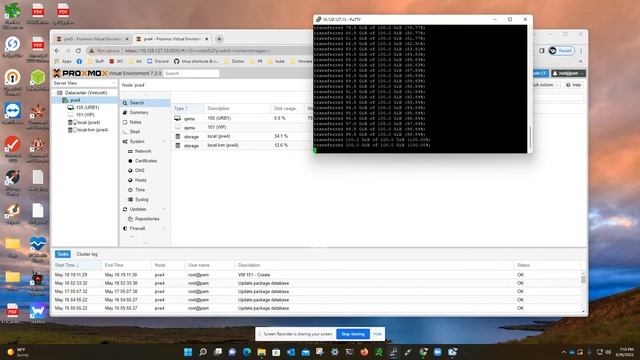Hide the Screen Recorder sharing notice
Image resolution: width=640 pixels, height=360 pixels.
pos(377,334)
